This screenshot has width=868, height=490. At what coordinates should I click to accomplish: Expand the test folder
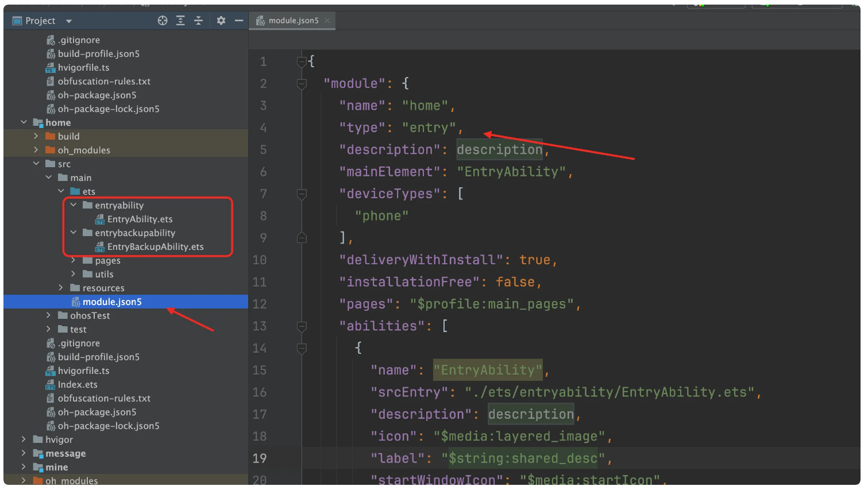49,329
